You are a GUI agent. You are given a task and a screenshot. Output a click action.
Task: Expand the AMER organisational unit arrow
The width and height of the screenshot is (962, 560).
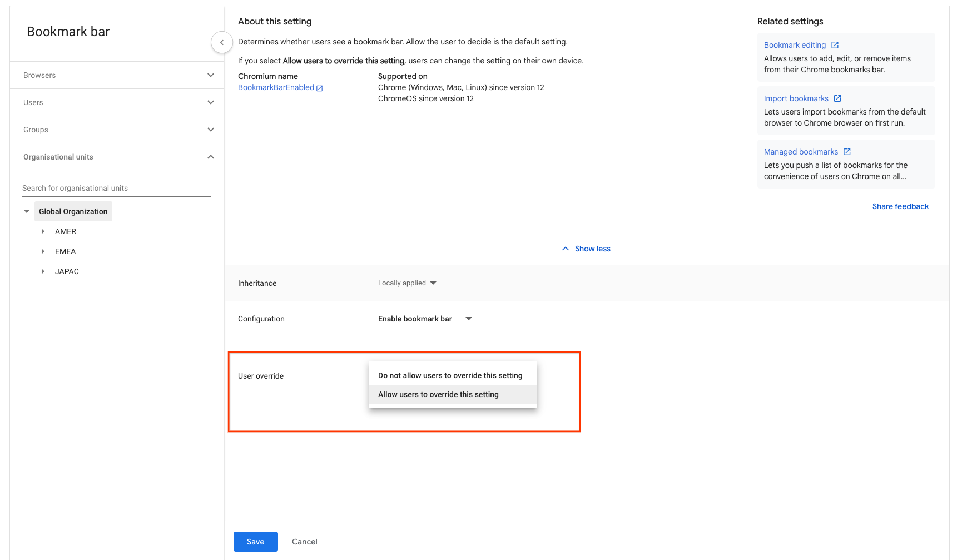click(43, 231)
